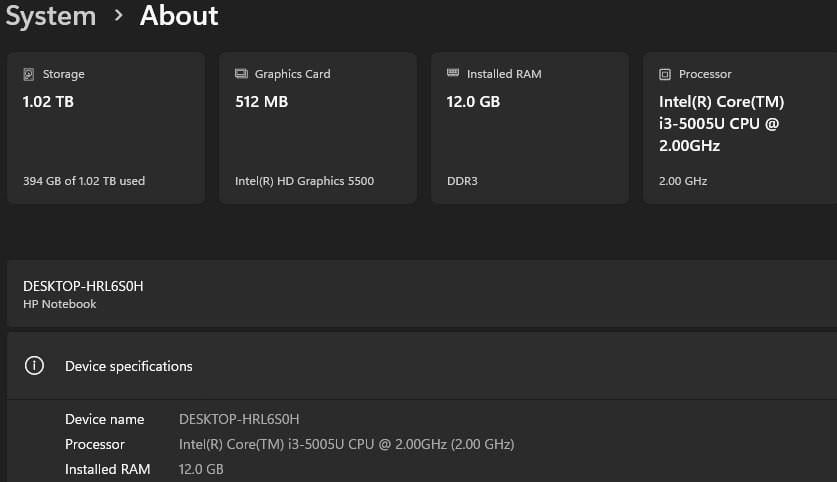Open the Graphics Card 512 MB value
Screen dimensions: 837x482
(x=260, y=102)
